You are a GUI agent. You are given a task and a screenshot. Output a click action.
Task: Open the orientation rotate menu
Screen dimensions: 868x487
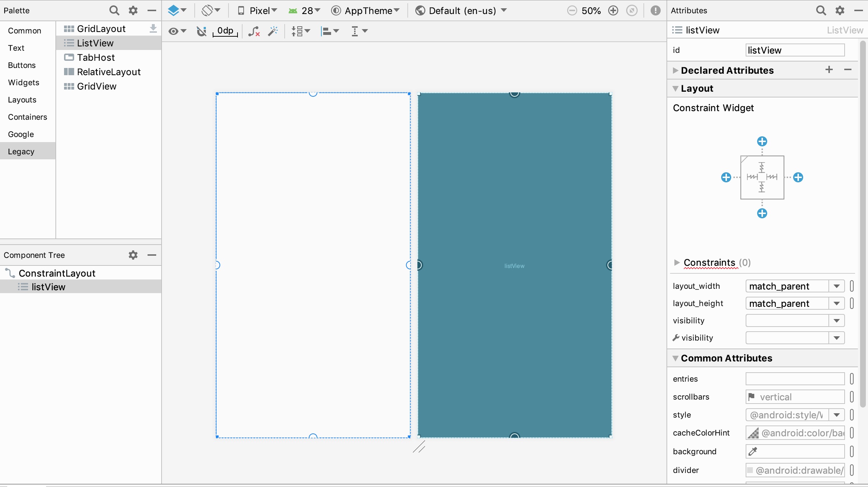[x=211, y=10]
